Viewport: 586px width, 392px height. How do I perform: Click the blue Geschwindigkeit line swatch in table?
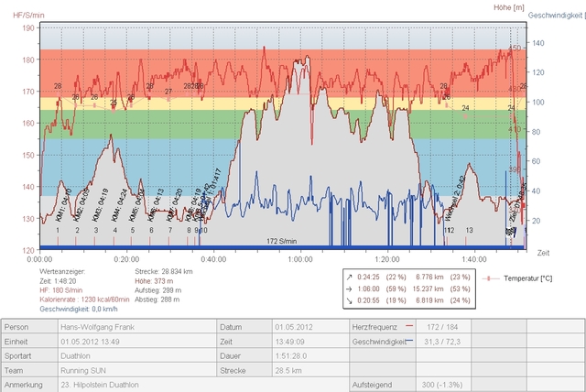coord(409,341)
